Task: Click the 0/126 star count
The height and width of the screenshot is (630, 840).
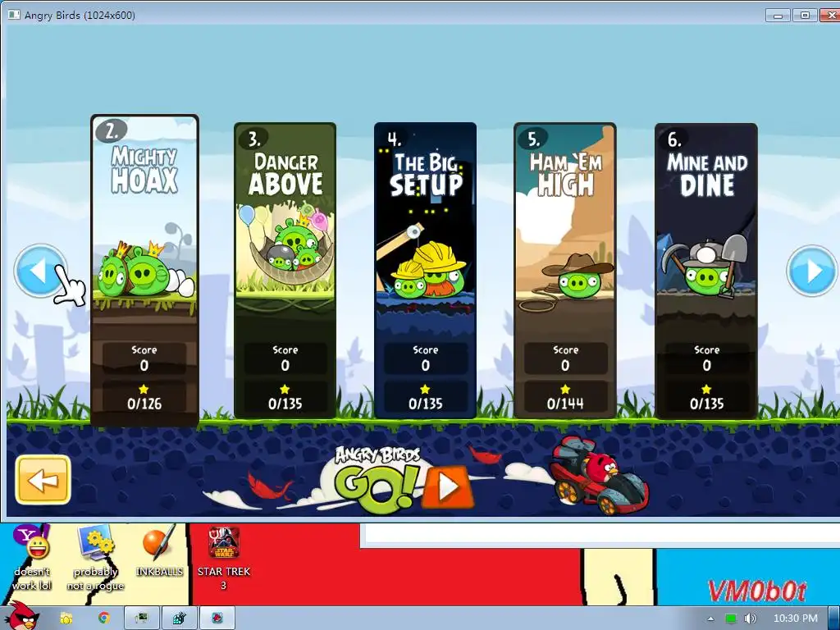Action: click(x=144, y=404)
